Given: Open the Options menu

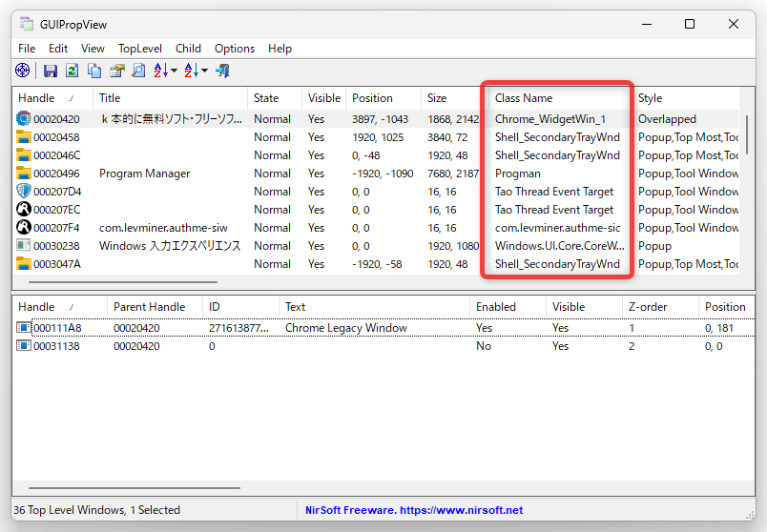Looking at the screenshot, I should (x=235, y=49).
